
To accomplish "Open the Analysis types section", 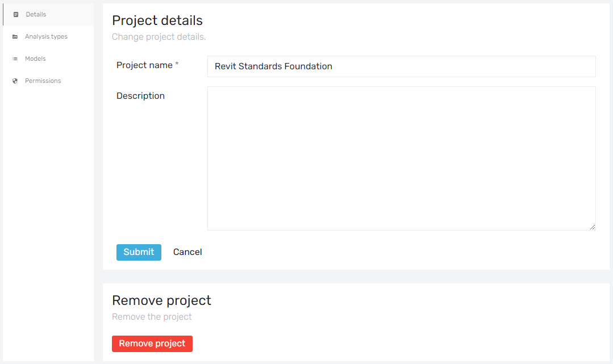I will pyautogui.click(x=45, y=36).
